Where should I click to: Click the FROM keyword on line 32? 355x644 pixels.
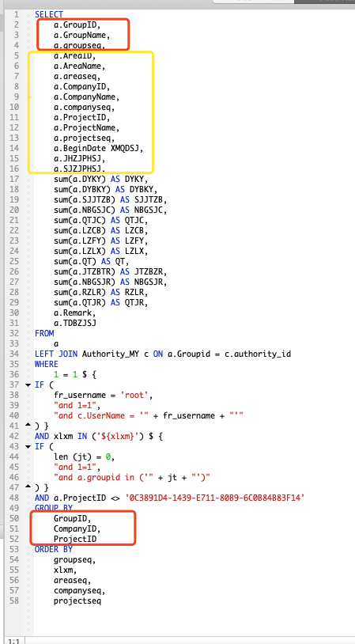(44, 334)
